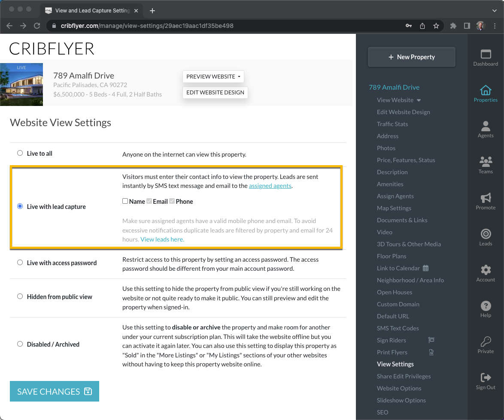The width and height of the screenshot is (504, 420).
Task: Toggle the browser side panel icon
Action: pos(467,26)
